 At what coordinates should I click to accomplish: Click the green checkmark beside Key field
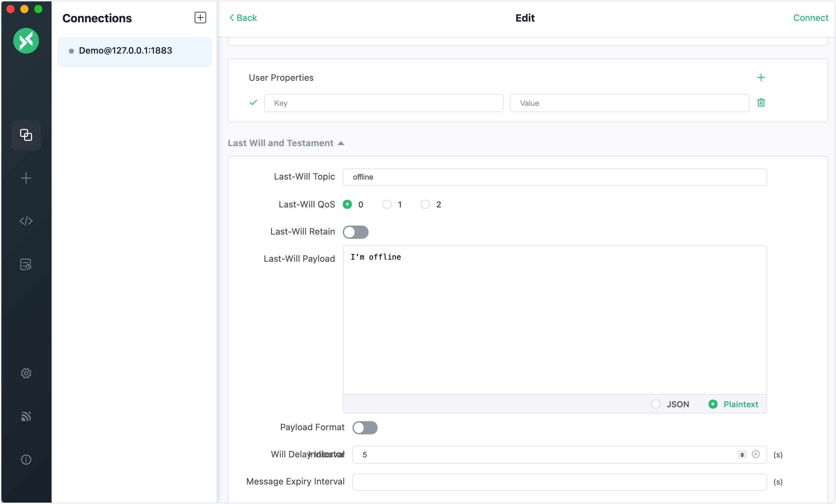tap(253, 103)
